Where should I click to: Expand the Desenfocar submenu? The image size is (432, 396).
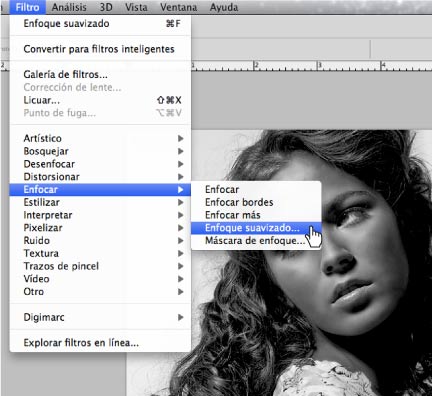coord(100,164)
